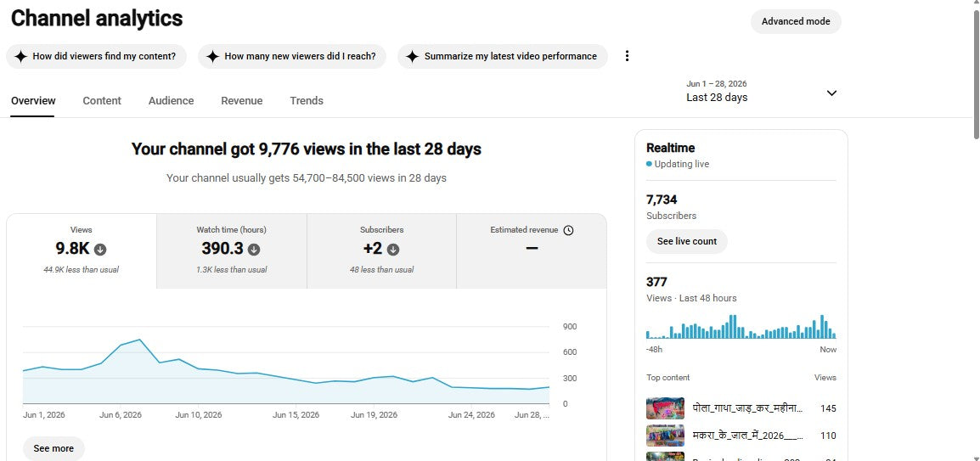Click the down-arrow icon beside 390.3 watch time
This screenshot has height=461, width=980.
[254, 250]
